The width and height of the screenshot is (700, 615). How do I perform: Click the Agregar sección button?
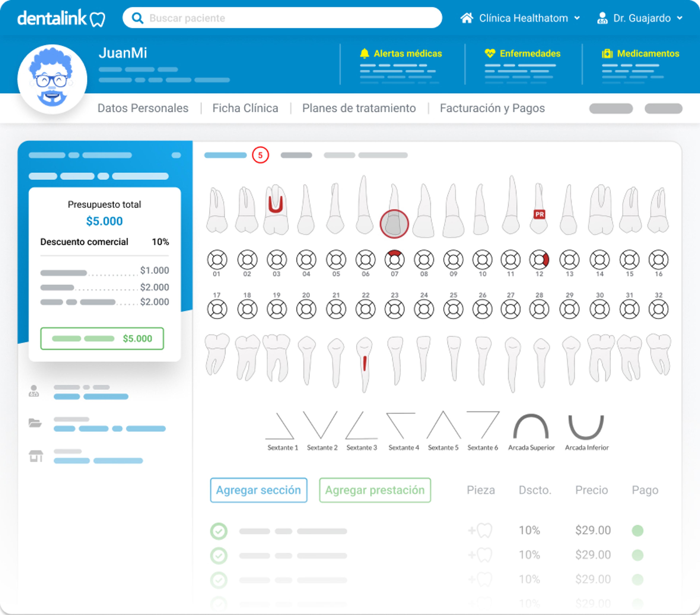258,490
